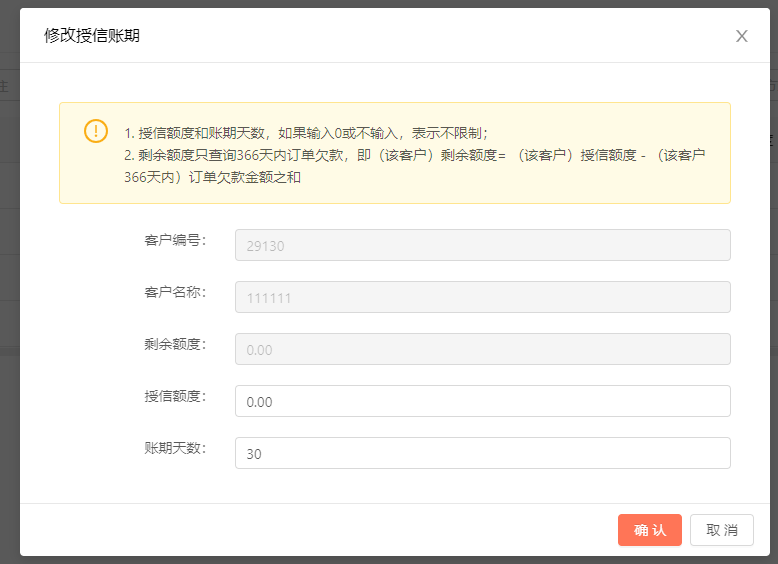This screenshot has width=778, height=564.
Task: Click the first notice line about 授信额度和账期天数
Action: 306,133
